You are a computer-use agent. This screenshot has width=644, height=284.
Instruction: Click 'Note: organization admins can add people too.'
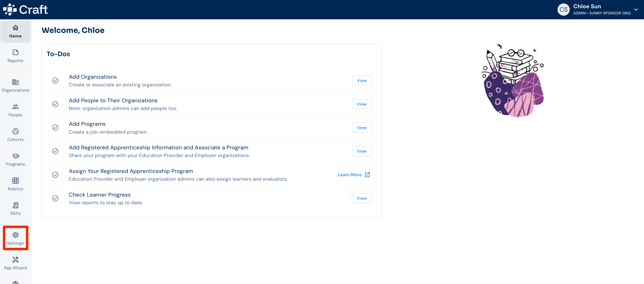(x=123, y=108)
